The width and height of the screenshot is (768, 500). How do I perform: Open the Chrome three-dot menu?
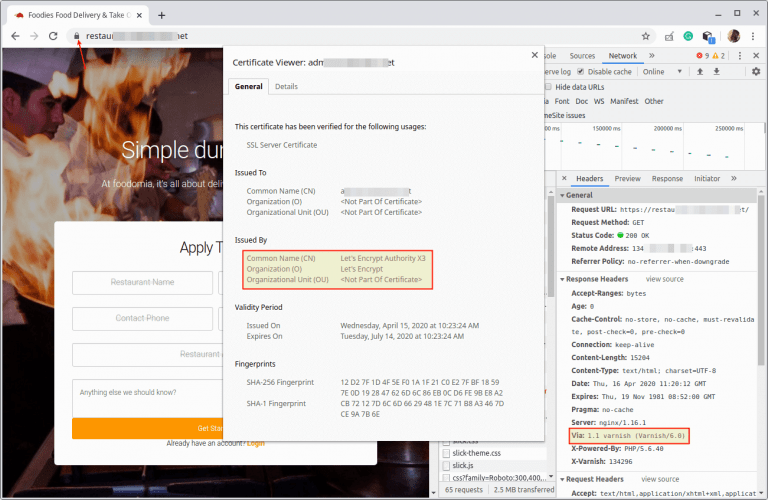coord(753,36)
